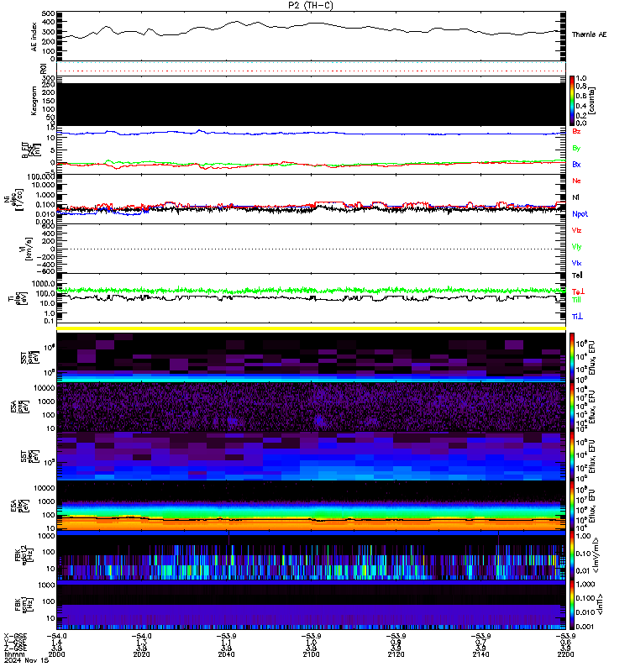630x672 pixels.
Task: Click the 'X-GSE' row label
Action: point(15,636)
